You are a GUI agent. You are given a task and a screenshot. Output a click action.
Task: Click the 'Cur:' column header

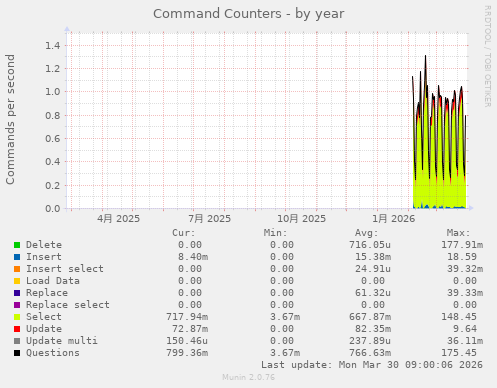pos(184,233)
